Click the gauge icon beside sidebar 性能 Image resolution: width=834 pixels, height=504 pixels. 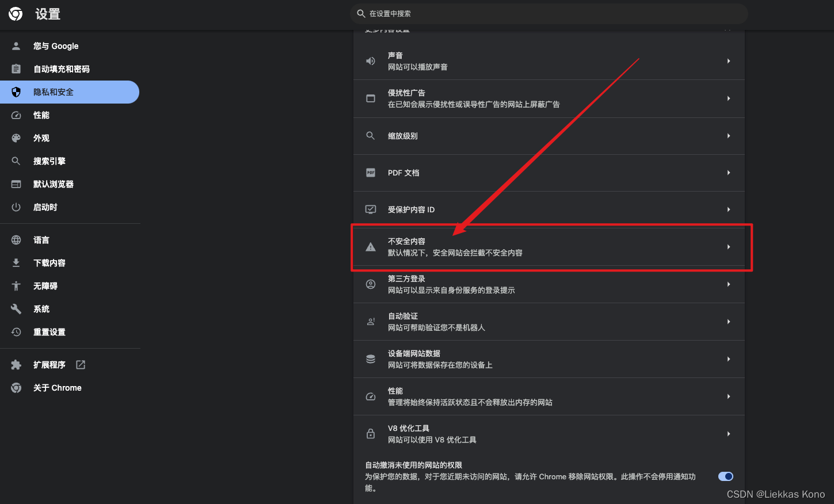(16, 115)
